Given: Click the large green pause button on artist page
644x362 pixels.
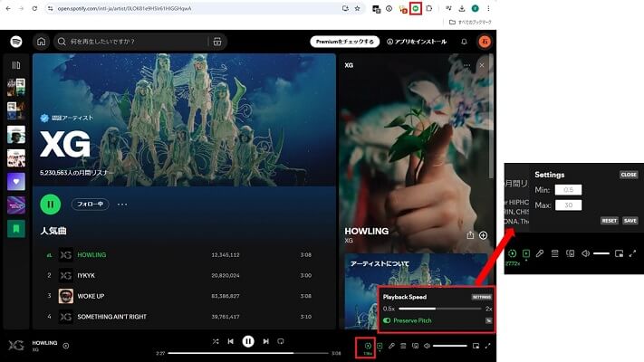Looking at the screenshot, I should tap(51, 204).
